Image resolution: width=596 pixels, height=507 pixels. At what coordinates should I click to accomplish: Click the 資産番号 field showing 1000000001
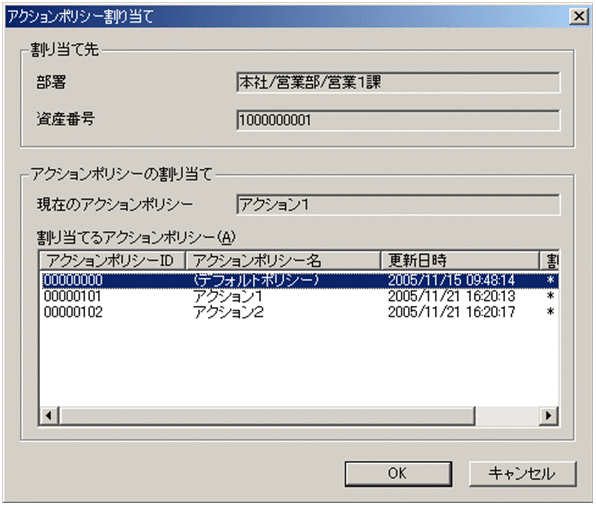(x=398, y=120)
